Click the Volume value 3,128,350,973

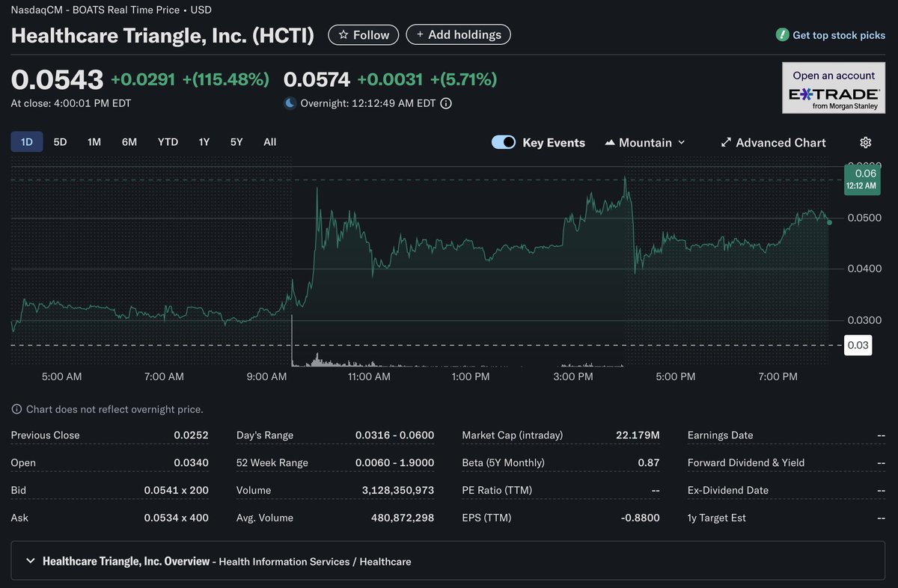click(x=398, y=490)
